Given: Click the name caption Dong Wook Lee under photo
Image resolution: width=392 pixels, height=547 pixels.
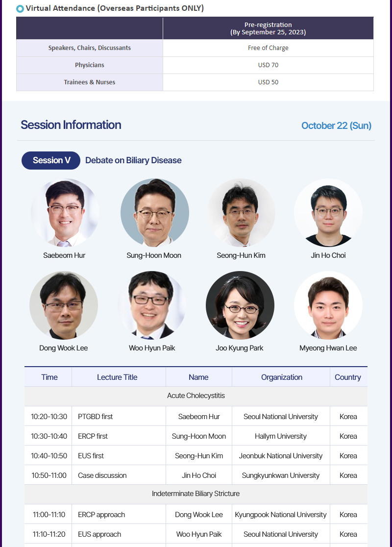Looking at the screenshot, I should (64, 348).
